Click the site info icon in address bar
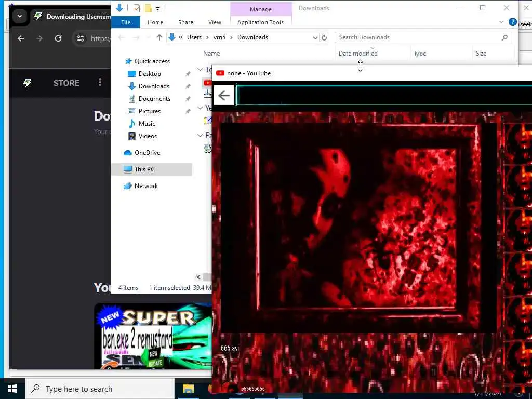The image size is (532, 399). pos(81,38)
